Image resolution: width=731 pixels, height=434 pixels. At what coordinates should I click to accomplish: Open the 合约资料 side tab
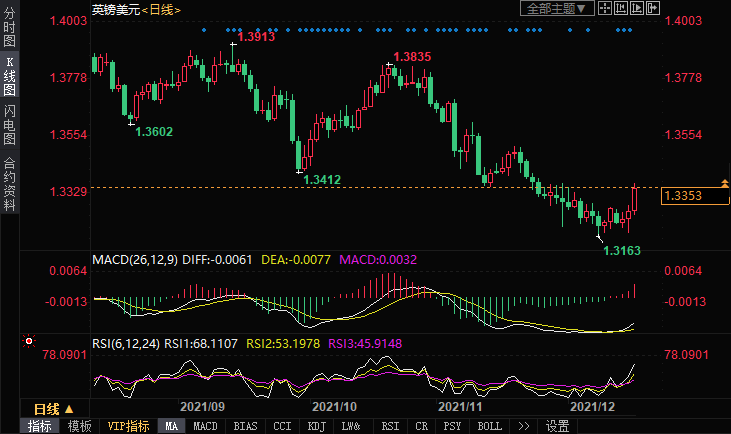[9, 183]
